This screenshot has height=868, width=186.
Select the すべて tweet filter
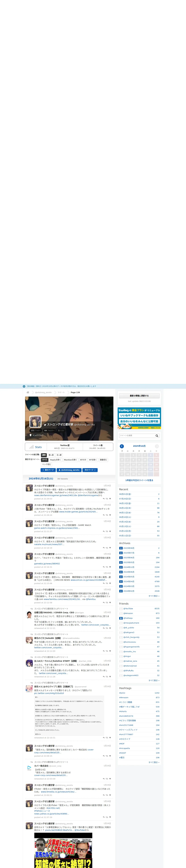(45, 460)
